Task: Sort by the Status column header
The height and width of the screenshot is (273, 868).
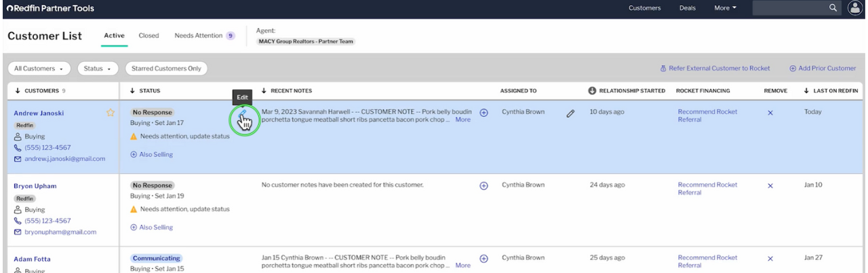Action: click(144, 91)
